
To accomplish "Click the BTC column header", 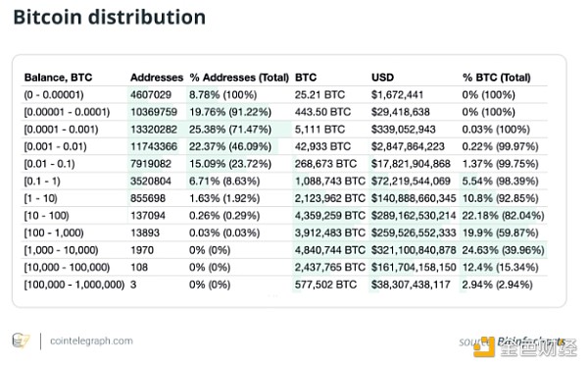I will point(306,78).
